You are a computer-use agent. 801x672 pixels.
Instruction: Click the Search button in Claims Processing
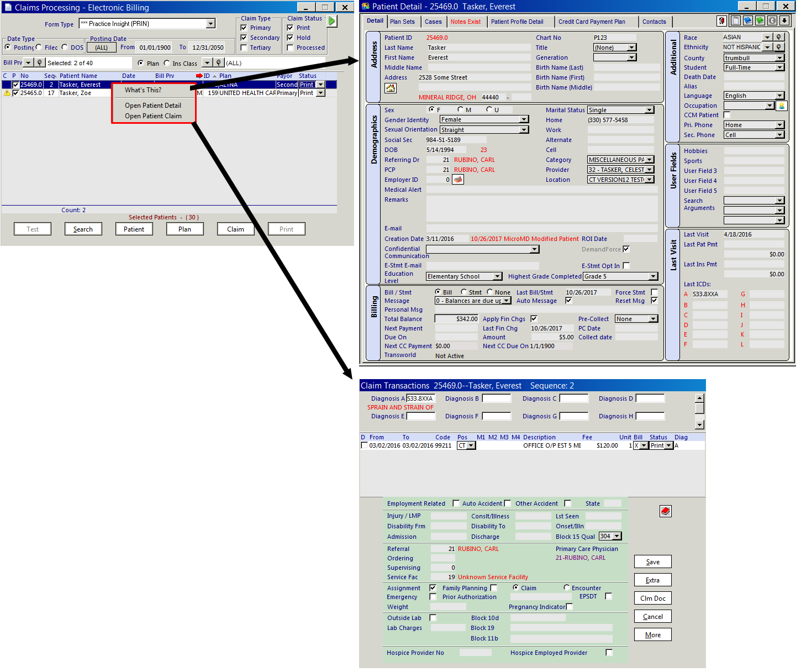pos(83,229)
